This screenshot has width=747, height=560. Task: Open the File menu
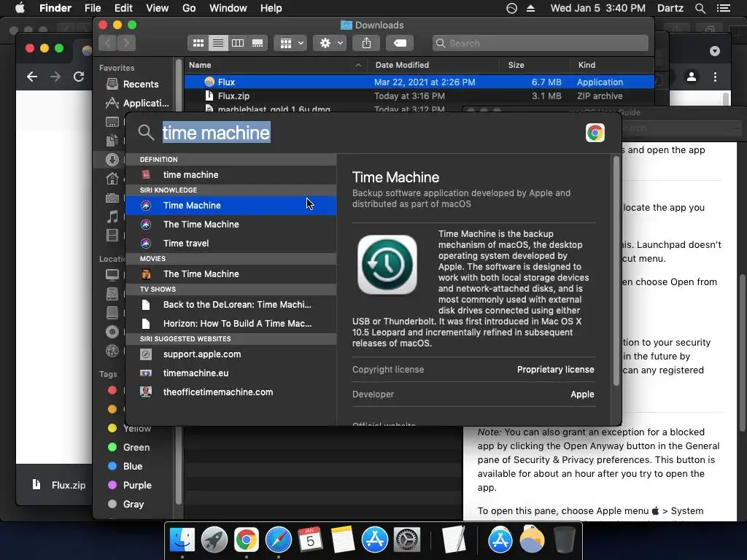(93, 8)
